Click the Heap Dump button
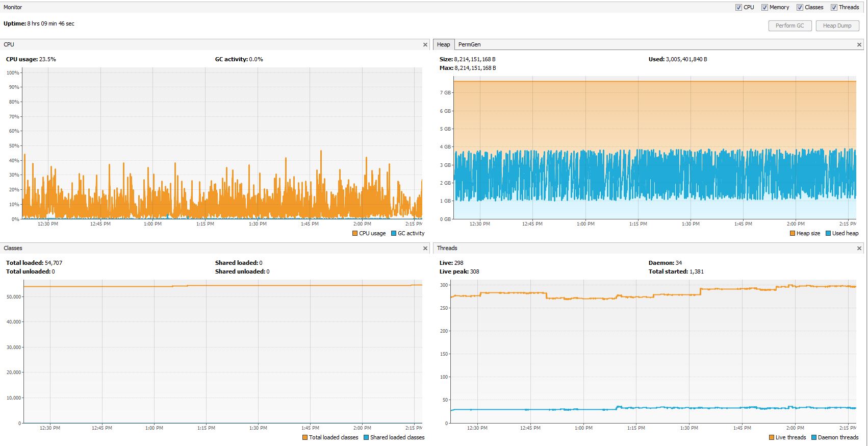The height and width of the screenshot is (446, 868). [837, 26]
